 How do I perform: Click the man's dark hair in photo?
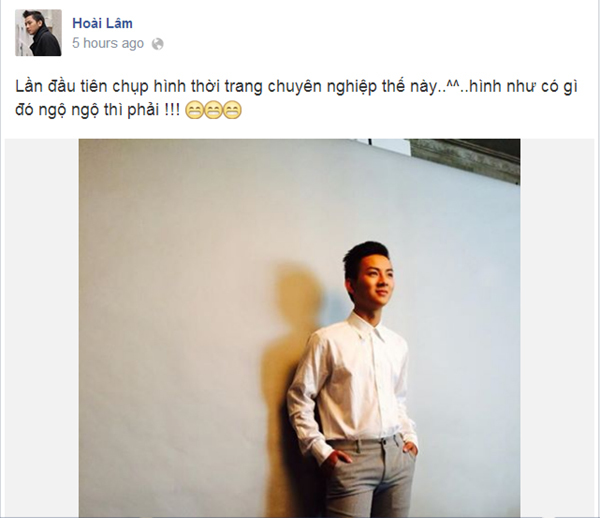tap(364, 252)
